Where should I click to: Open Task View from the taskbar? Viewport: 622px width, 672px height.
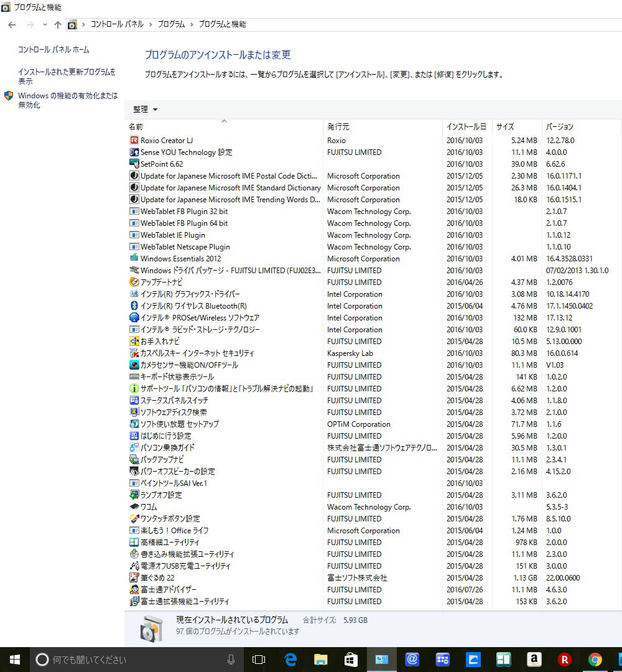tap(259, 660)
